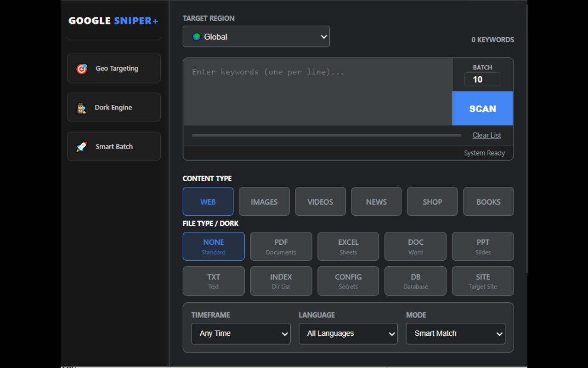588x368 pixels.
Task: Choose DB Database dork
Action: click(x=415, y=281)
